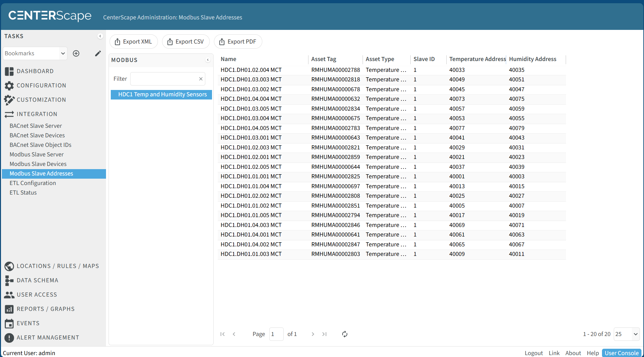Click the page number input field
Screen dimensions: 644x357
point(276,334)
